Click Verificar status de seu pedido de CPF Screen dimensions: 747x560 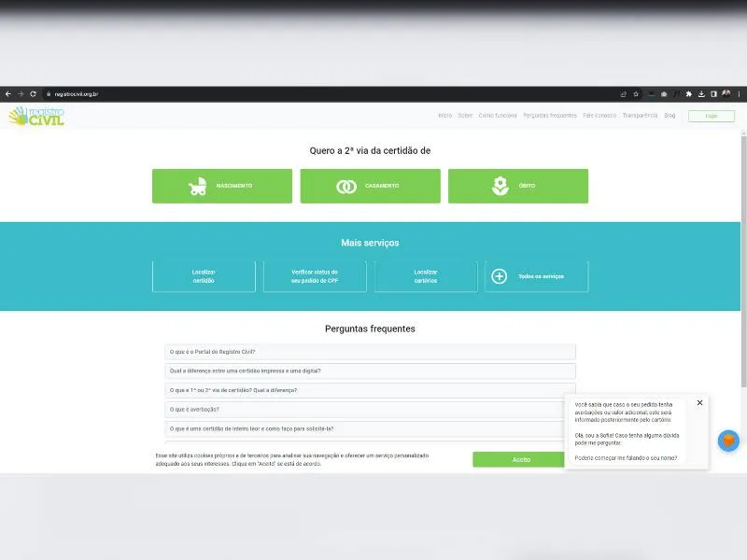click(x=314, y=275)
